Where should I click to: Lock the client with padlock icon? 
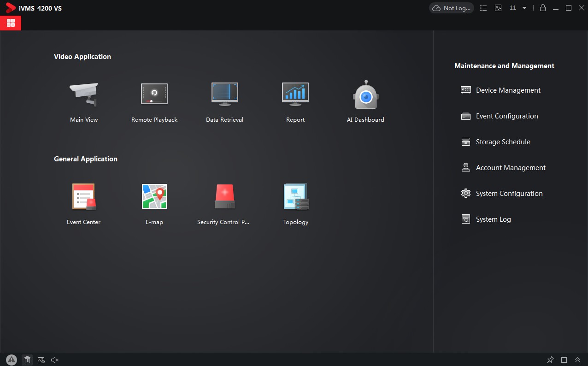pos(543,8)
